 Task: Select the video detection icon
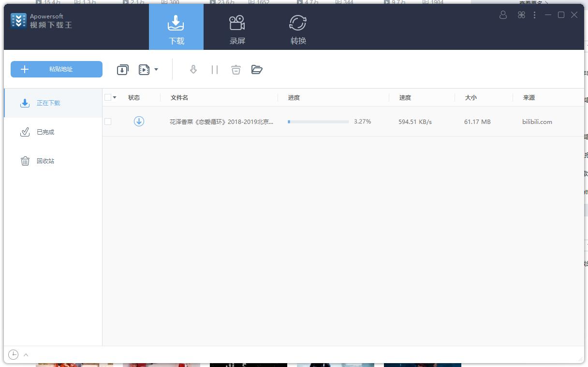point(144,69)
